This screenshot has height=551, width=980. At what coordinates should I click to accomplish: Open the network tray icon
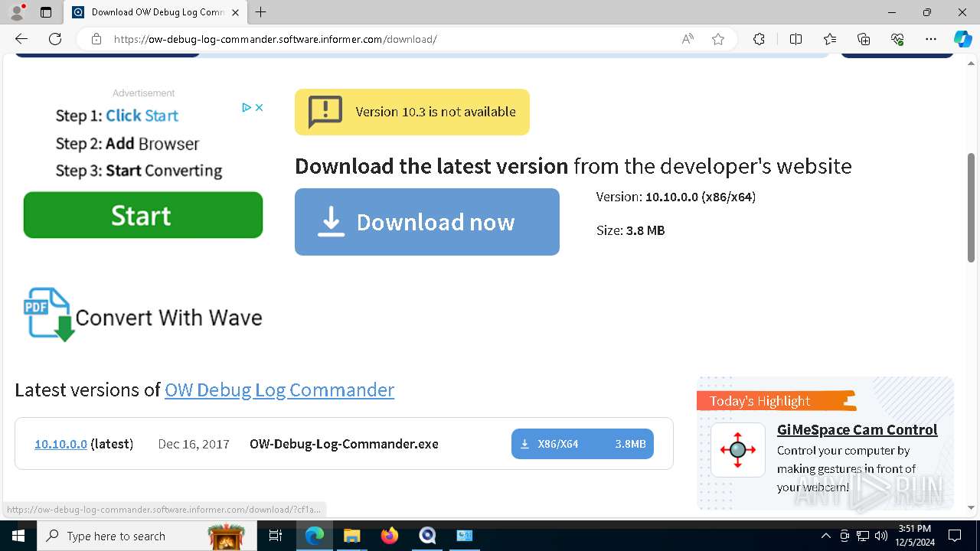tap(863, 536)
